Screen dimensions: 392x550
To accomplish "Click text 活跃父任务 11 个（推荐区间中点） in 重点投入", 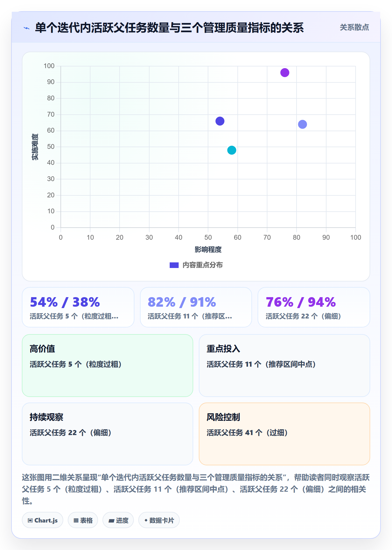I will (x=261, y=364).
